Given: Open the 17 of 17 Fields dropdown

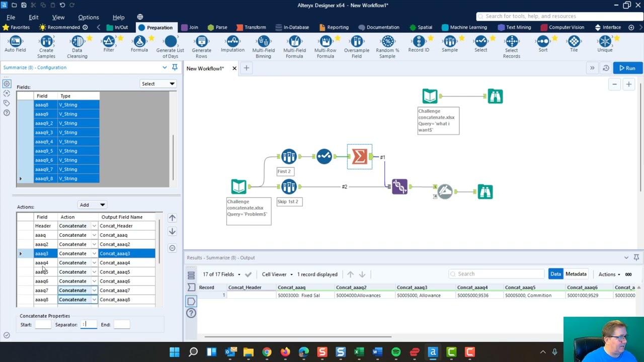Looking at the screenshot, I should 222,274.
